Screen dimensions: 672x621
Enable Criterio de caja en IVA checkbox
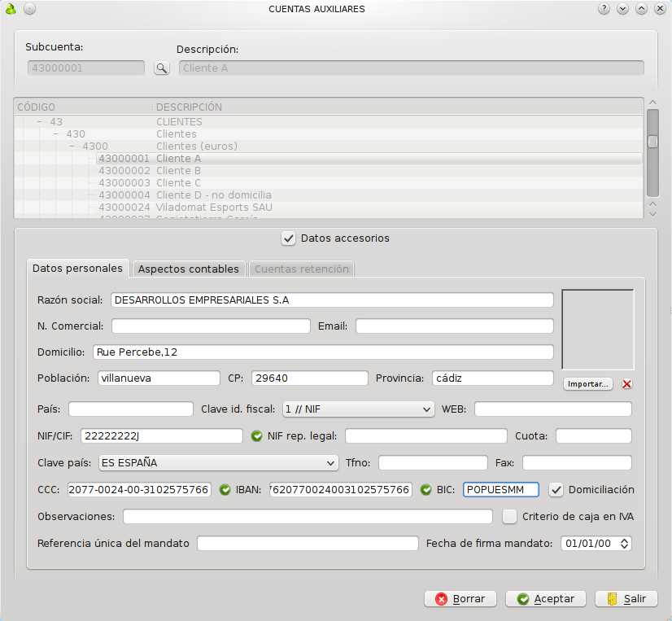[509, 516]
